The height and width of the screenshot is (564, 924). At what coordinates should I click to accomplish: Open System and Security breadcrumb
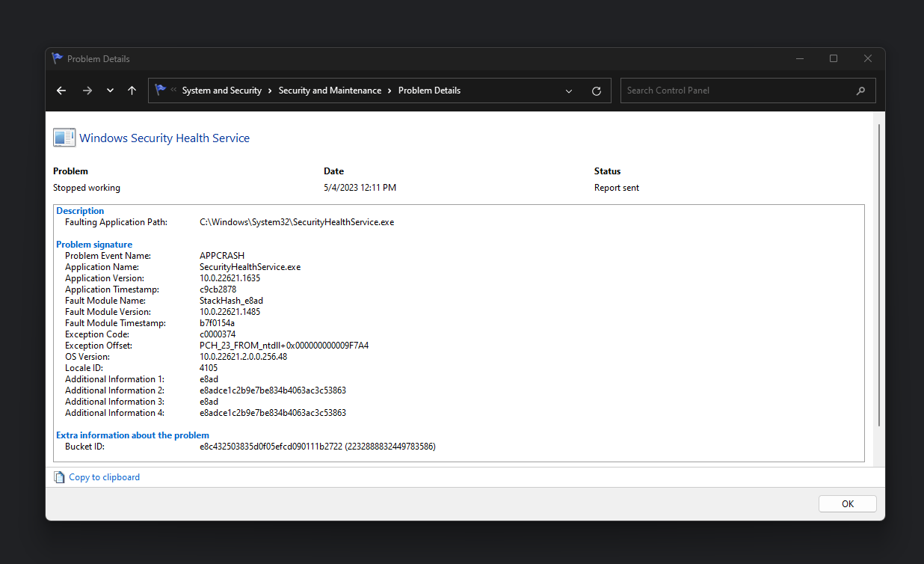coord(222,91)
